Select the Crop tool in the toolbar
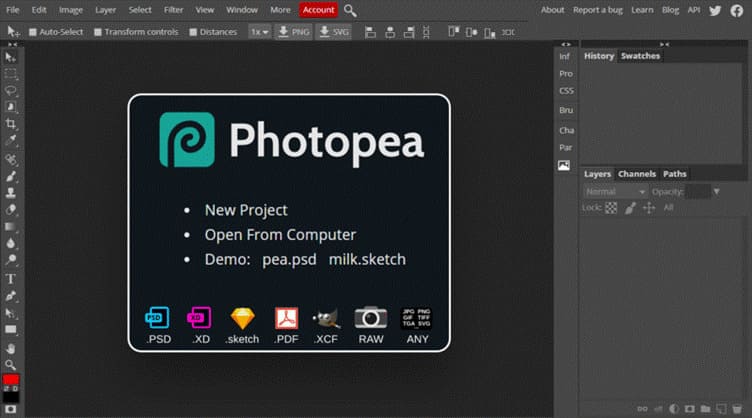 (x=11, y=124)
